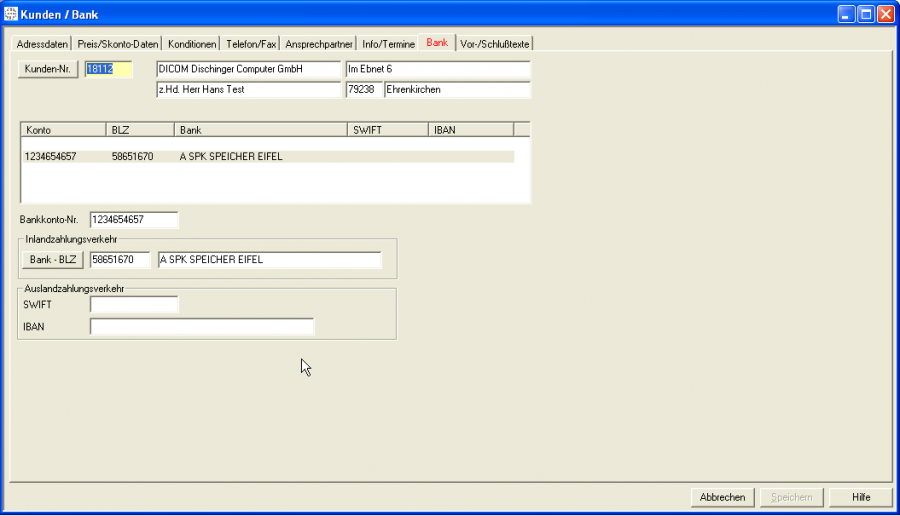This screenshot has width=900, height=516.
Task: Open the Ansprechpartner tab
Action: [319, 44]
